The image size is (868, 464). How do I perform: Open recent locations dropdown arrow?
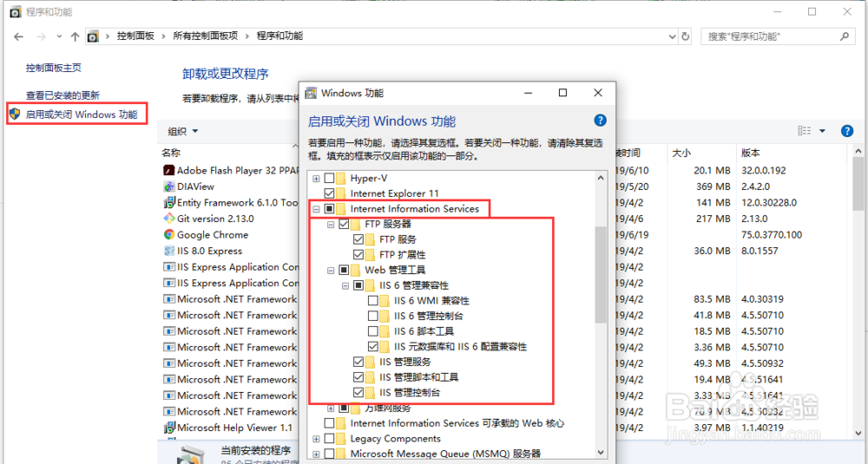click(59, 36)
